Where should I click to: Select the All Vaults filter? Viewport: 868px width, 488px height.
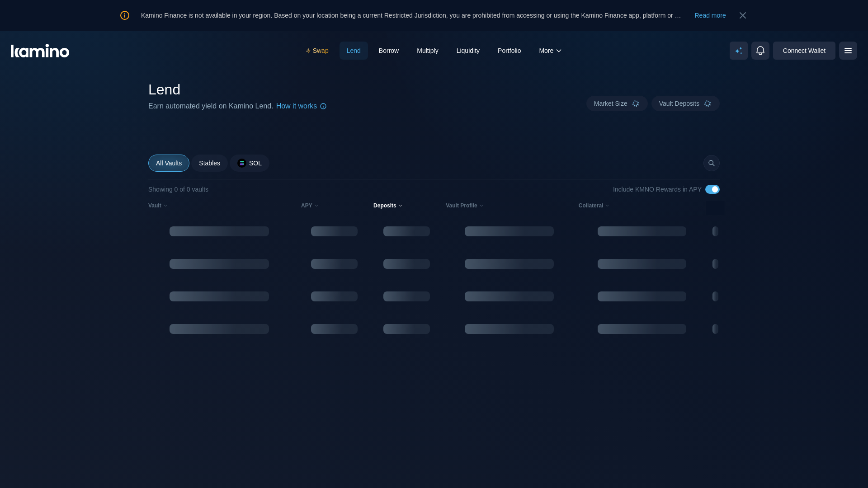(169, 163)
